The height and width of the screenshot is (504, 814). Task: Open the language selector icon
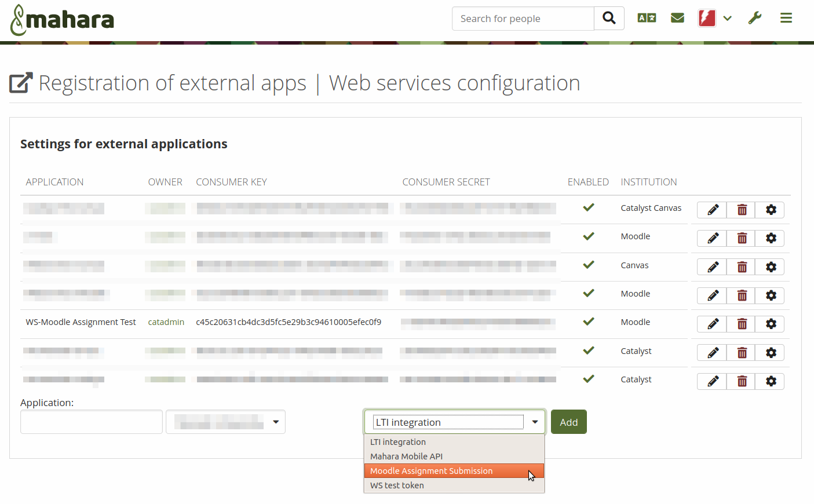(x=647, y=18)
